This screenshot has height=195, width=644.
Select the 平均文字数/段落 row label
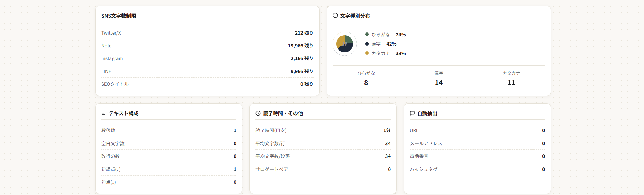point(272,156)
